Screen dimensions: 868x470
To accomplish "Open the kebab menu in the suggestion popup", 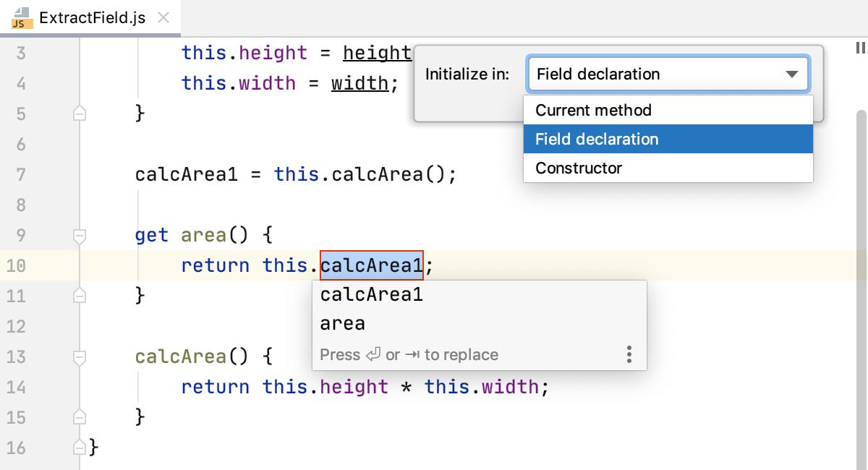I will click(629, 354).
